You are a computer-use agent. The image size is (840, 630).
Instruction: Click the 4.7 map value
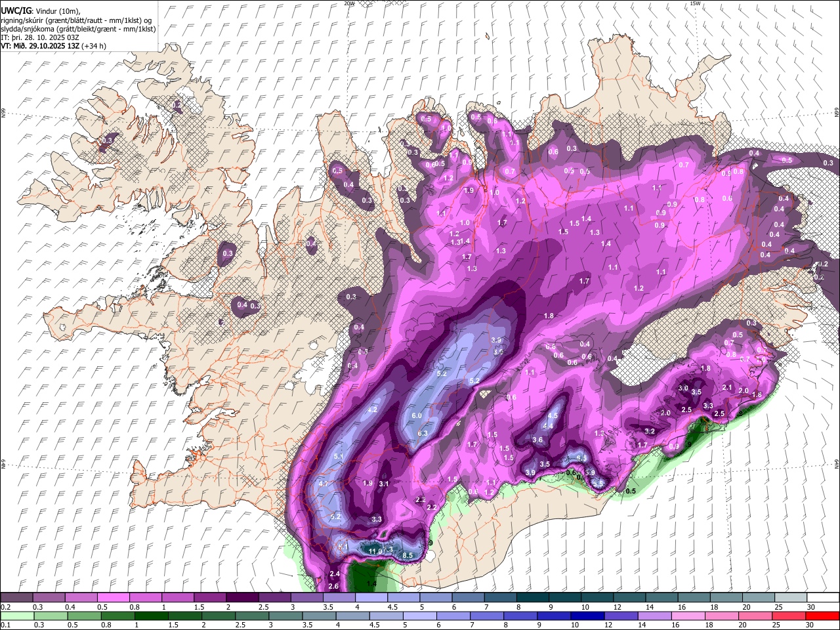tap(324, 484)
